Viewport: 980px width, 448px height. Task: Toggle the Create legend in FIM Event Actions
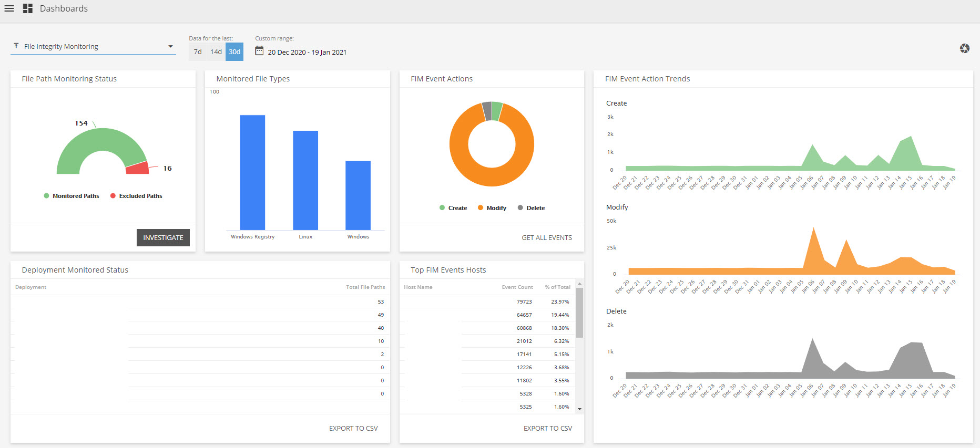(453, 208)
